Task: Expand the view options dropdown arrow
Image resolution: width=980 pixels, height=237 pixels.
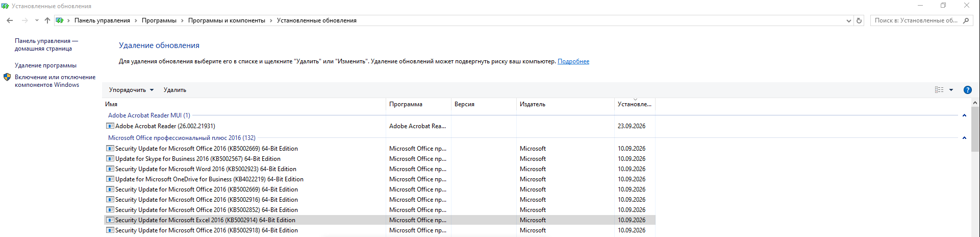Action: click(x=951, y=90)
